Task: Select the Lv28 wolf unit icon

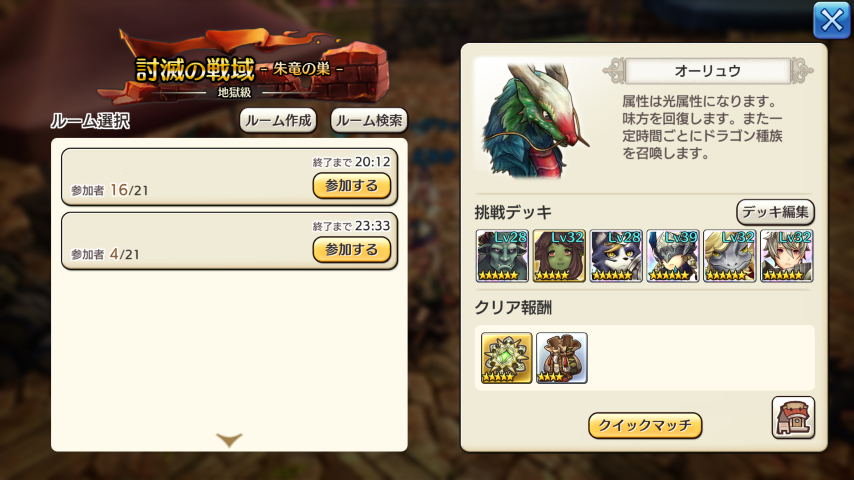Action: pyautogui.click(x=616, y=256)
